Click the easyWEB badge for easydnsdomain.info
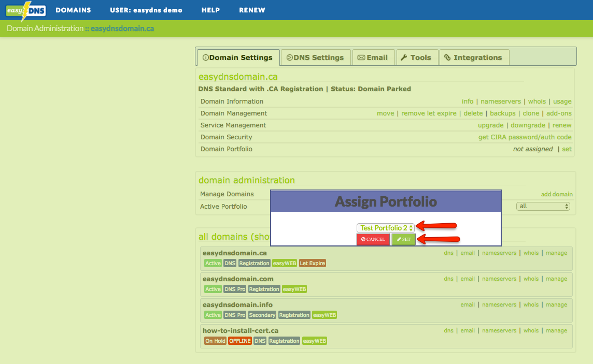 tap(324, 315)
